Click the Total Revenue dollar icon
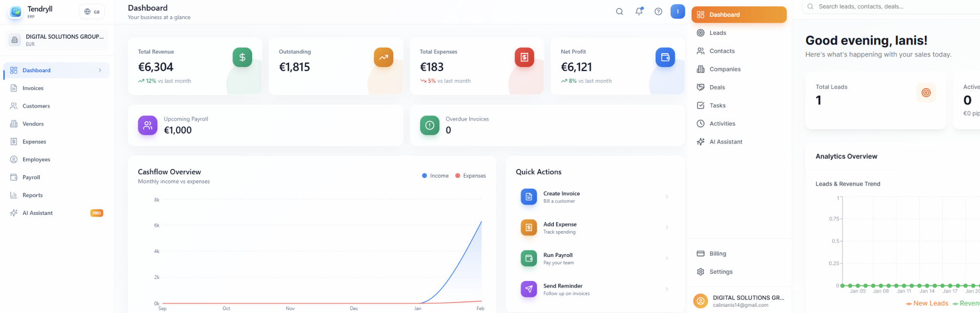 tap(242, 57)
